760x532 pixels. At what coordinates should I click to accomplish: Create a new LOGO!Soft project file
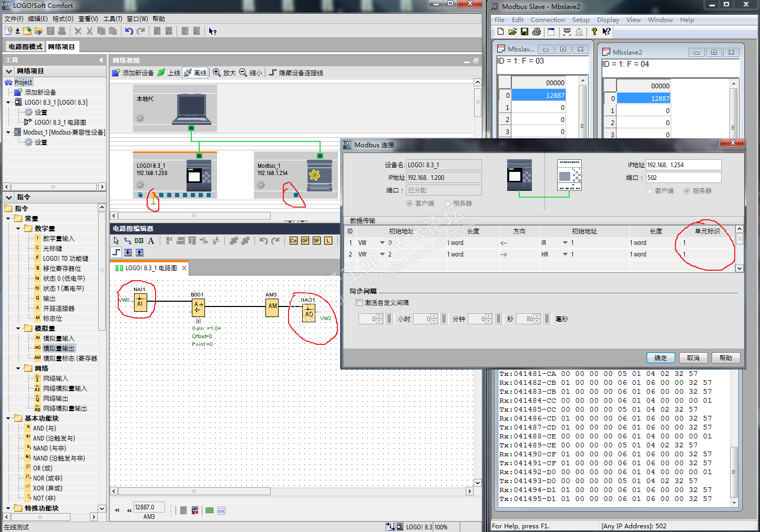(8, 31)
